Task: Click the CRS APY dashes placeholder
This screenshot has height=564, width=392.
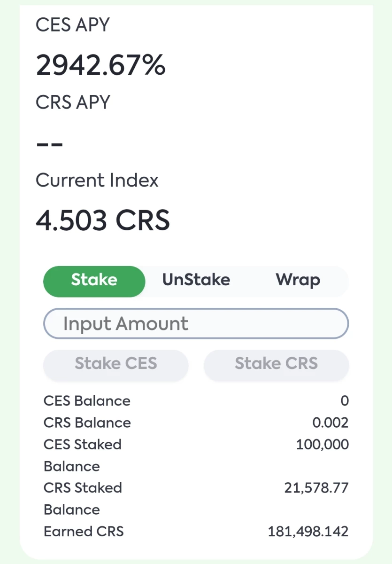Action: pyautogui.click(x=50, y=144)
